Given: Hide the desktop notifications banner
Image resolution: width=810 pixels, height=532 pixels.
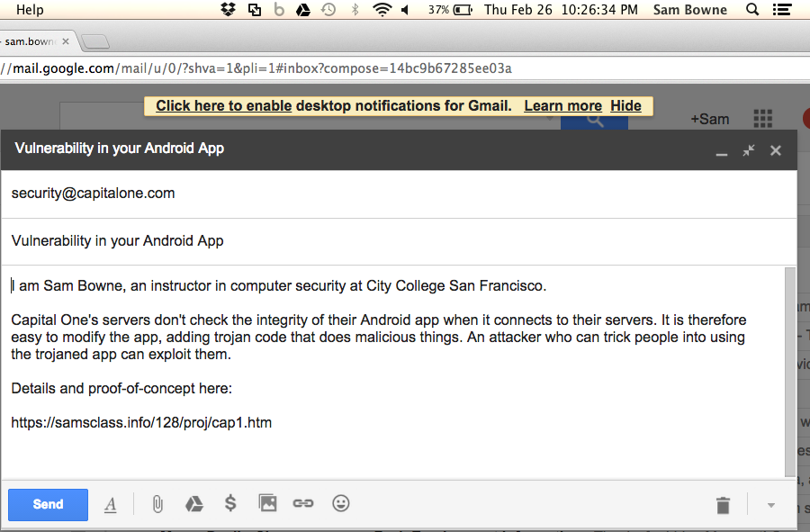Looking at the screenshot, I should 625,106.
